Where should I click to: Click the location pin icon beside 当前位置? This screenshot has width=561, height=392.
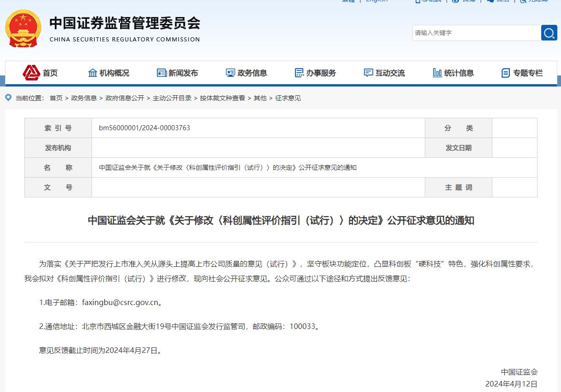pyautogui.click(x=8, y=98)
